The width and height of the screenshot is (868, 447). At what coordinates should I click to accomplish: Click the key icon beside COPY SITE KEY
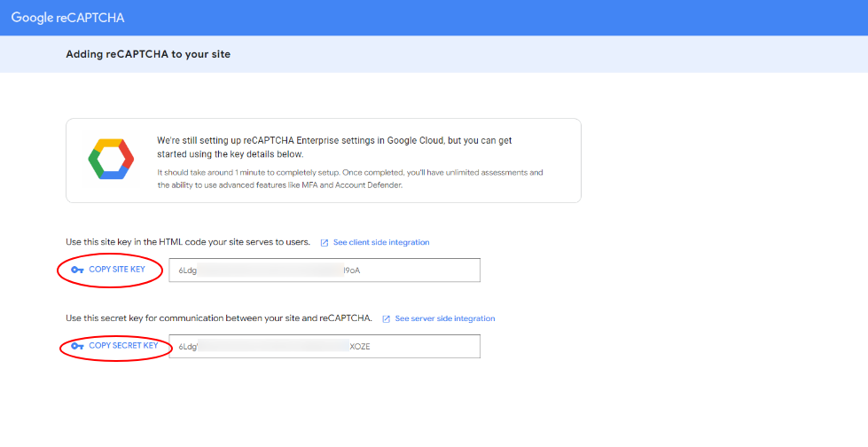77,270
